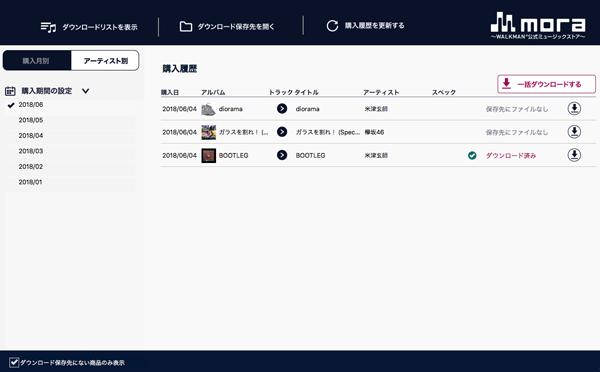Click the download list music icon
The image size is (600, 372).
(48, 27)
